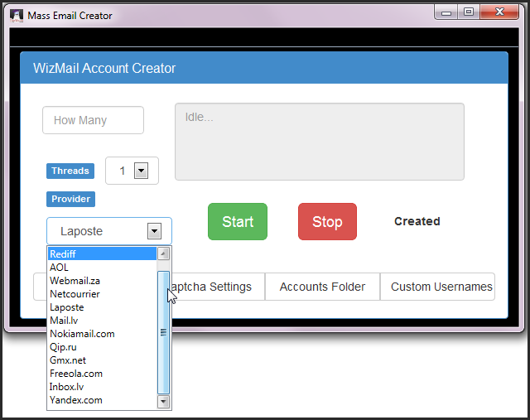Viewport: 530px width, 420px height.
Task: Select Laposte in the dropdown list
Action: tap(103, 307)
